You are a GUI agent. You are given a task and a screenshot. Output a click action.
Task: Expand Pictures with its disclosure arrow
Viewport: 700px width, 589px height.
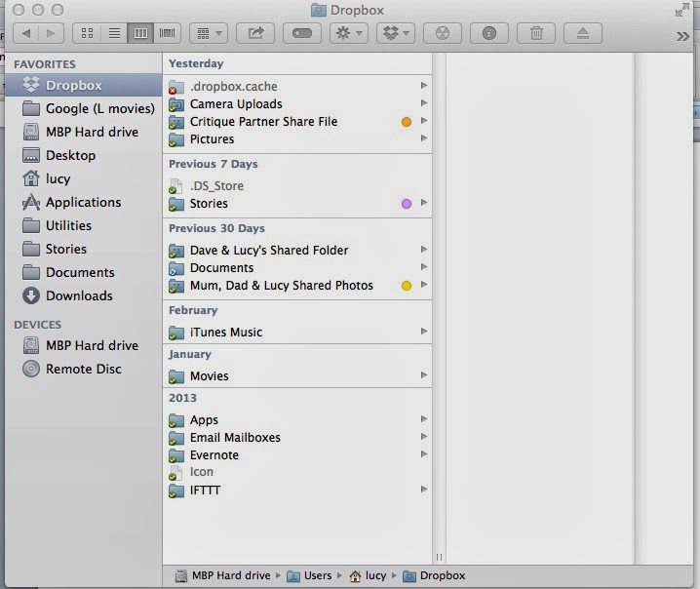pyautogui.click(x=424, y=138)
